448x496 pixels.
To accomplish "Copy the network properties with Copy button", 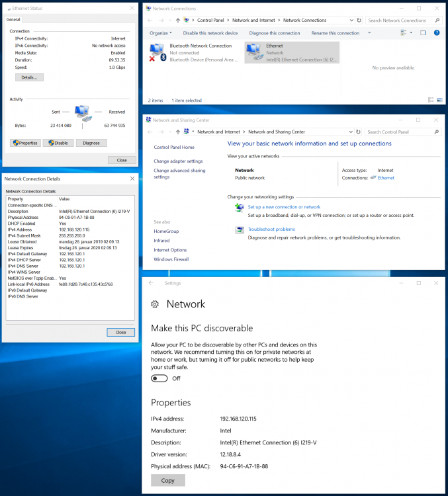I will pos(168,481).
